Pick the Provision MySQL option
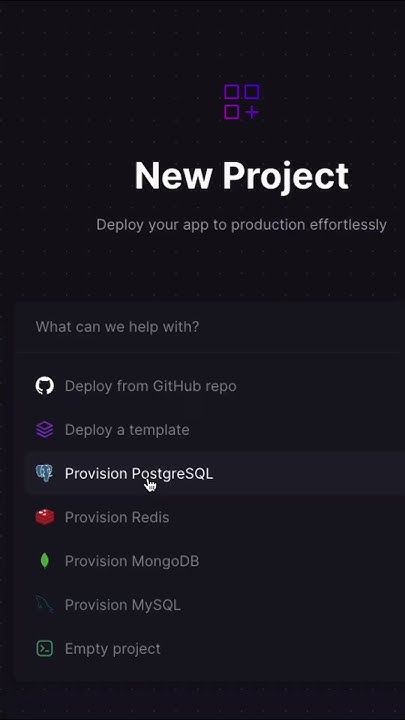 (123, 605)
